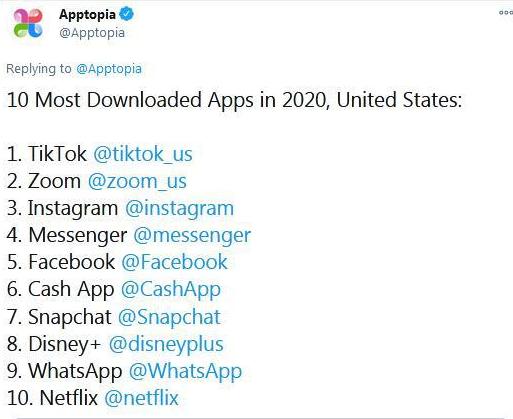Click the @Apptopia handle under the name

(x=92, y=33)
